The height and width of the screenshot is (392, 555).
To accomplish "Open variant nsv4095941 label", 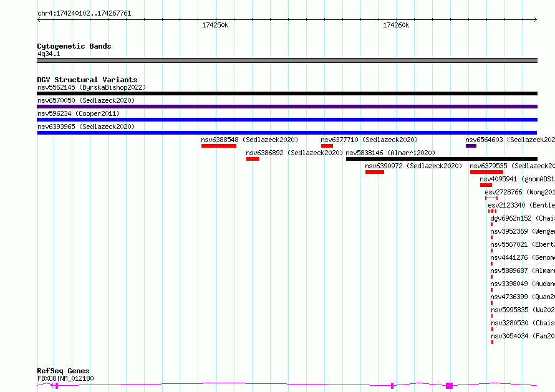I will 517,179.
